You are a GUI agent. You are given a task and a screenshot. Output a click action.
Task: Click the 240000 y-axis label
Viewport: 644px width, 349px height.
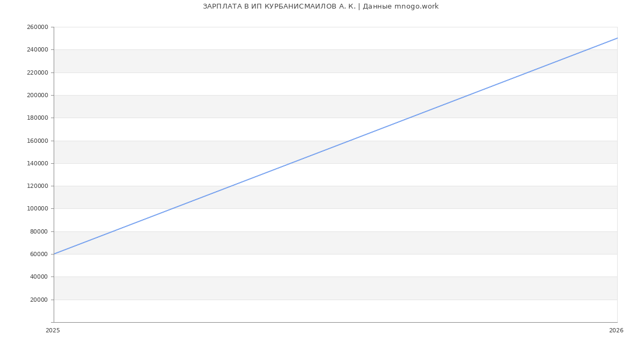37,50
